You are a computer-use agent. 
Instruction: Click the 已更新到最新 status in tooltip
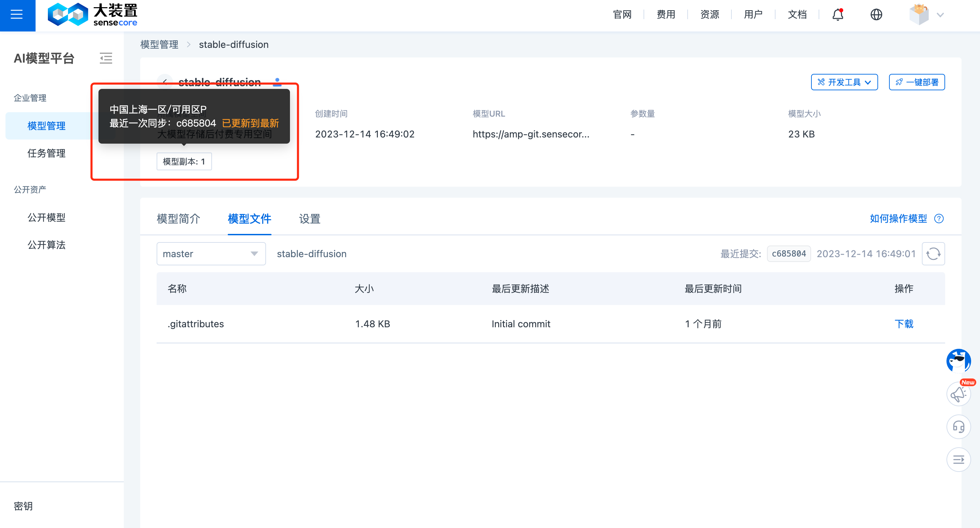[x=250, y=123]
